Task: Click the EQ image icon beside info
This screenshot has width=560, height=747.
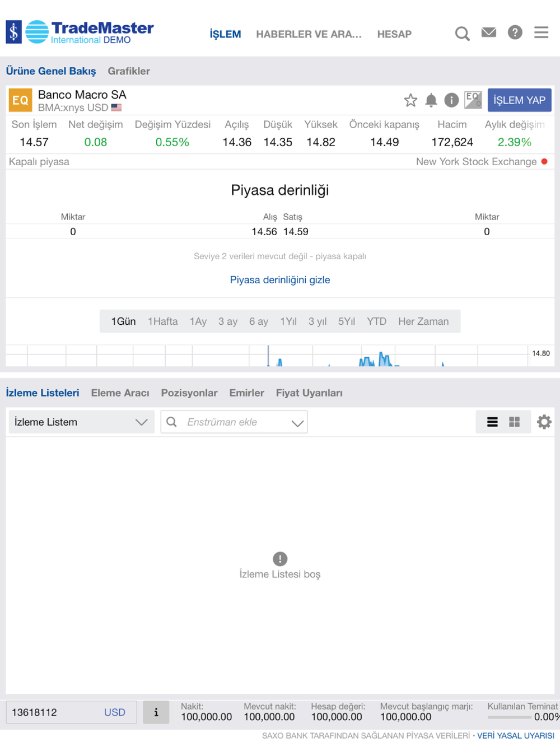Action: tap(473, 100)
